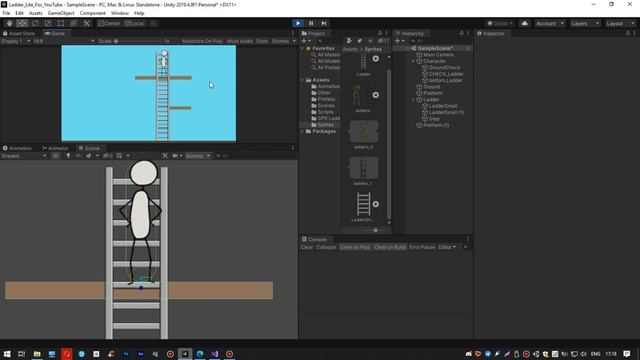640x360 pixels.
Task: Open the Layers dropdown
Action: coord(585,23)
